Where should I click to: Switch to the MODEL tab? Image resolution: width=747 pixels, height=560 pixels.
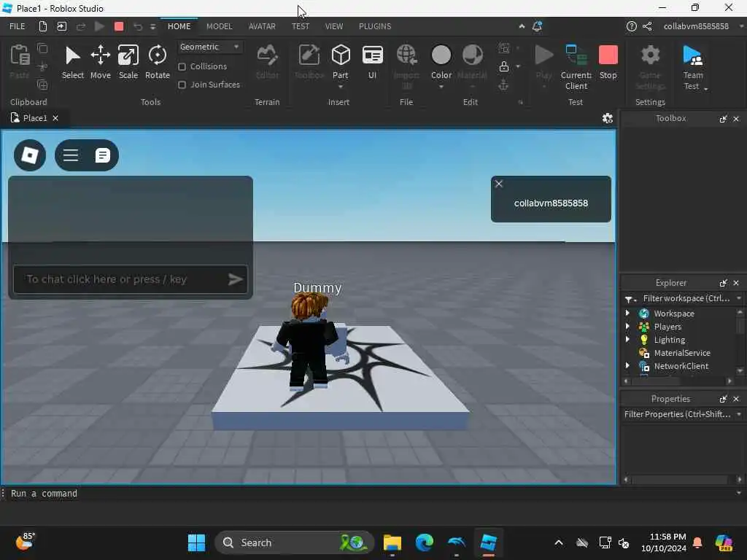(219, 26)
